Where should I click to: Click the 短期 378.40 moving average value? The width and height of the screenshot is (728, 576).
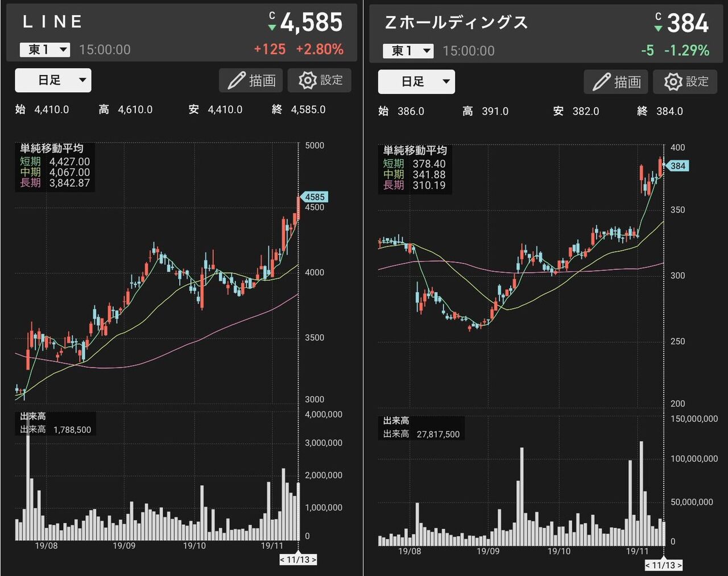pos(415,164)
